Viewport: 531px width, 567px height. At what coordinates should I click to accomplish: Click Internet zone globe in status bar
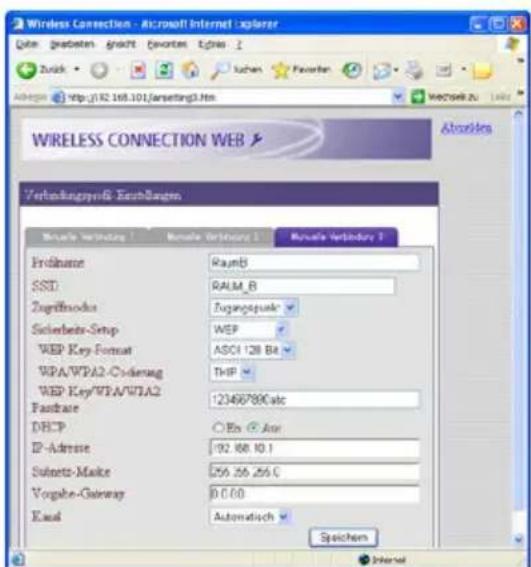click(x=364, y=559)
